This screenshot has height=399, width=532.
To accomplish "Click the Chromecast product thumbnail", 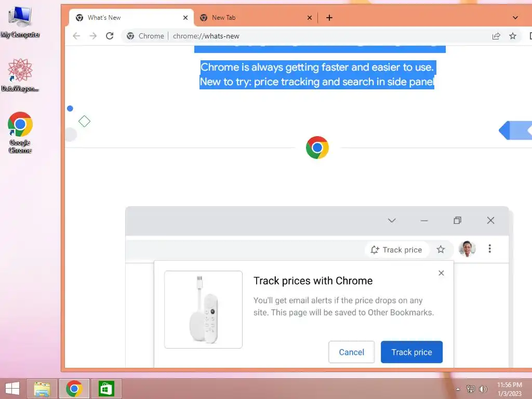I will point(203,310).
